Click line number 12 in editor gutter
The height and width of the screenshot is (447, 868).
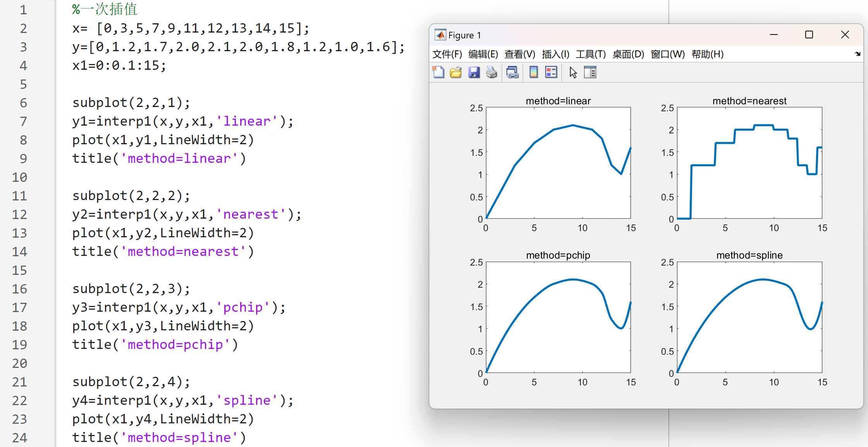click(19, 214)
